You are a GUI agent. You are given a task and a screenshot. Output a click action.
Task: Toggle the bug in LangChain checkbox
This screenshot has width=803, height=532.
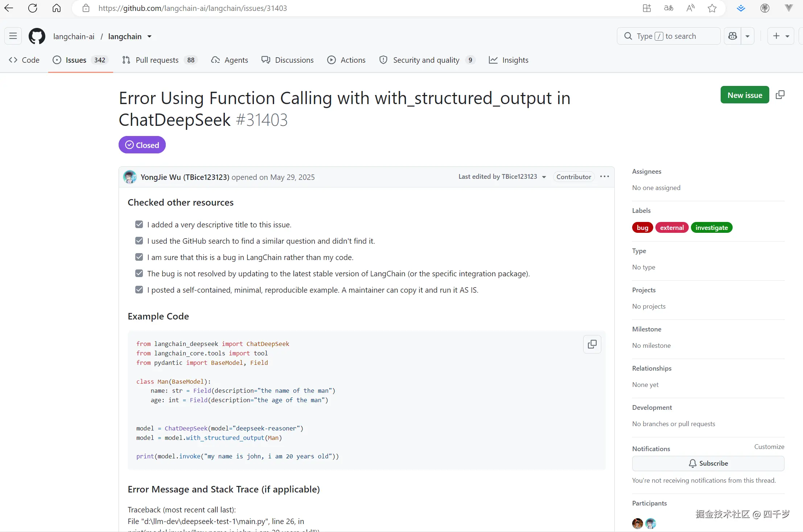coord(139,257)
